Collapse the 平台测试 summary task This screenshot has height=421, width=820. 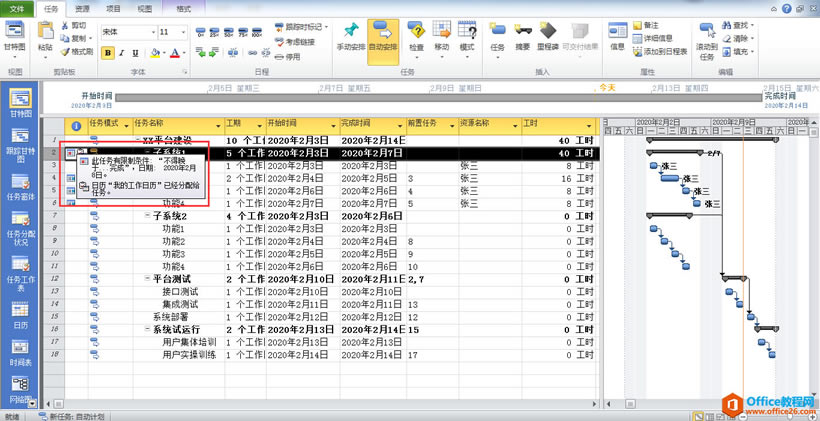(148, 279)
